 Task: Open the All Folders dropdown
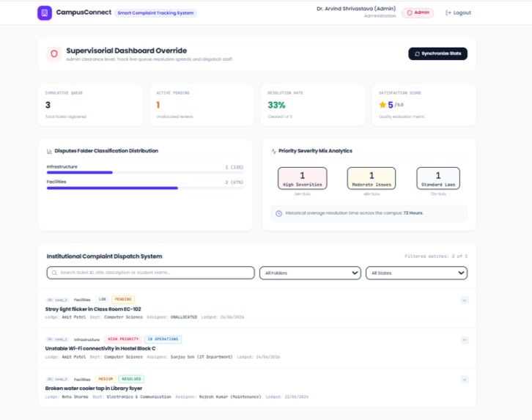pos(310,273)
